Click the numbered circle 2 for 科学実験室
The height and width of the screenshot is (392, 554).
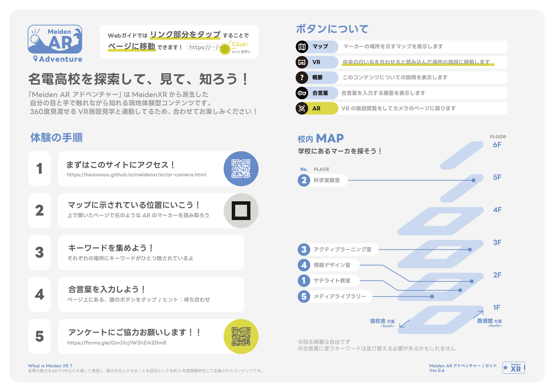(x=304, y=180)
